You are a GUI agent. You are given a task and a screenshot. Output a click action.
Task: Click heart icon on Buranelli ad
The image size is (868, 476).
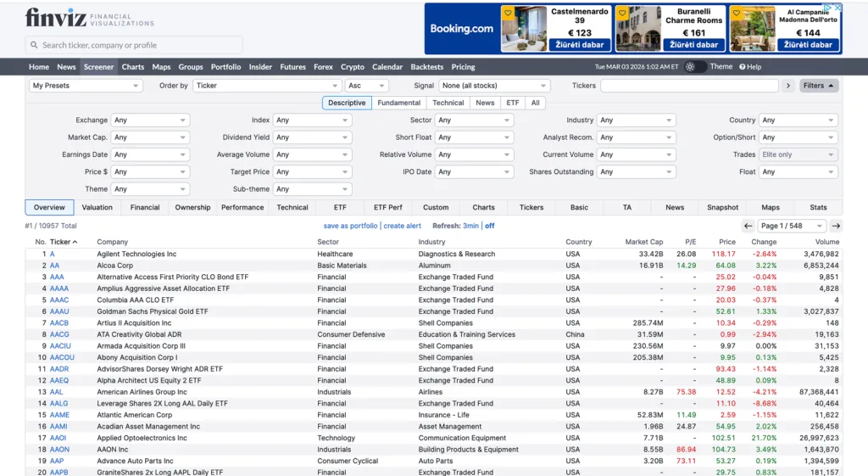(x=622, y=13)
